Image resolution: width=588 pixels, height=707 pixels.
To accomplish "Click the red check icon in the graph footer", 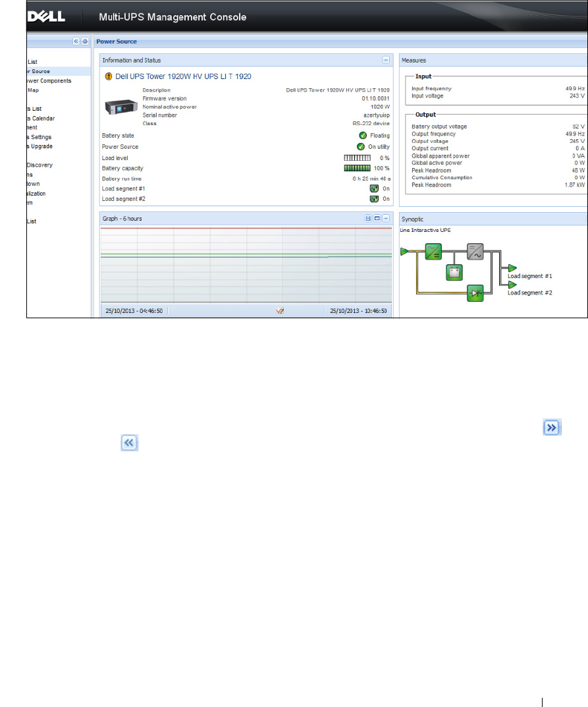I will pyautogui.click(x=280, y=310).
